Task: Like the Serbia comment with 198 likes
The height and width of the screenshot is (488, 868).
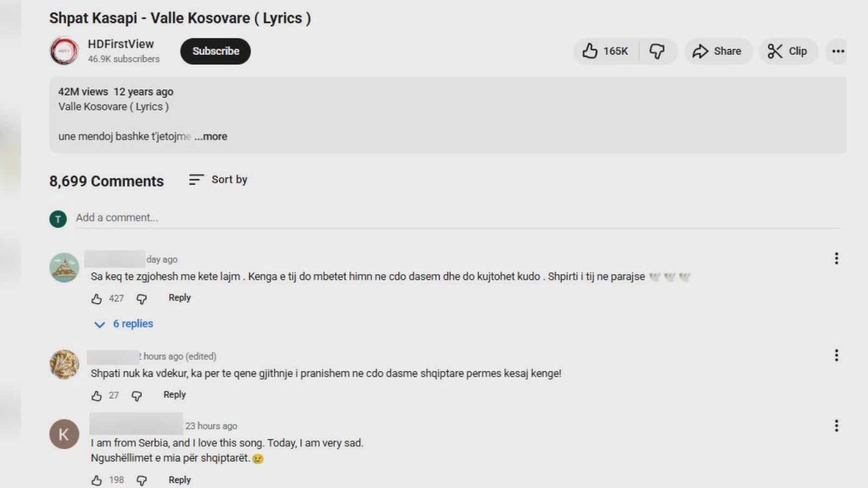Action: (x=97, y=480)
